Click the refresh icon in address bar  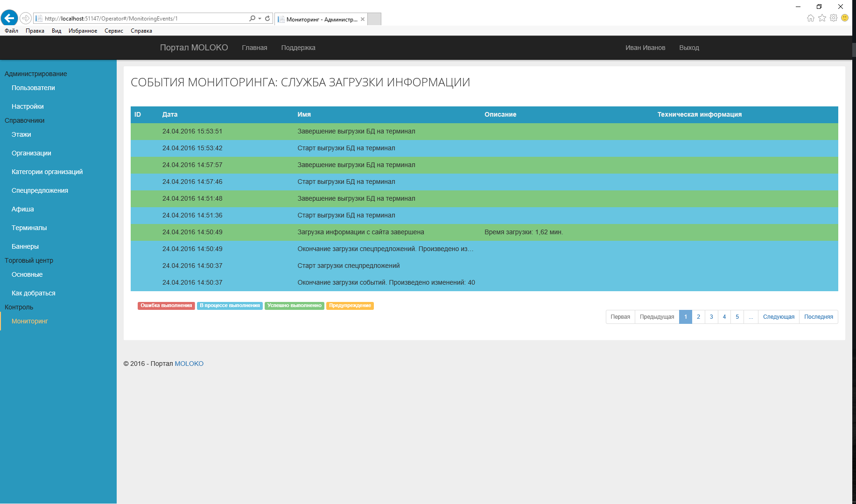point(267,18)
